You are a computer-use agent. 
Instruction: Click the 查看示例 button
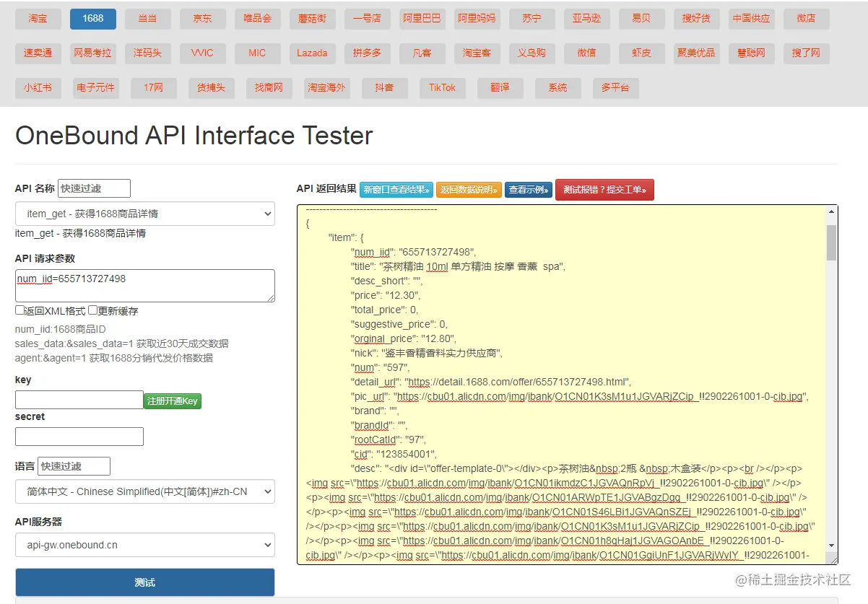coord(529,190)
